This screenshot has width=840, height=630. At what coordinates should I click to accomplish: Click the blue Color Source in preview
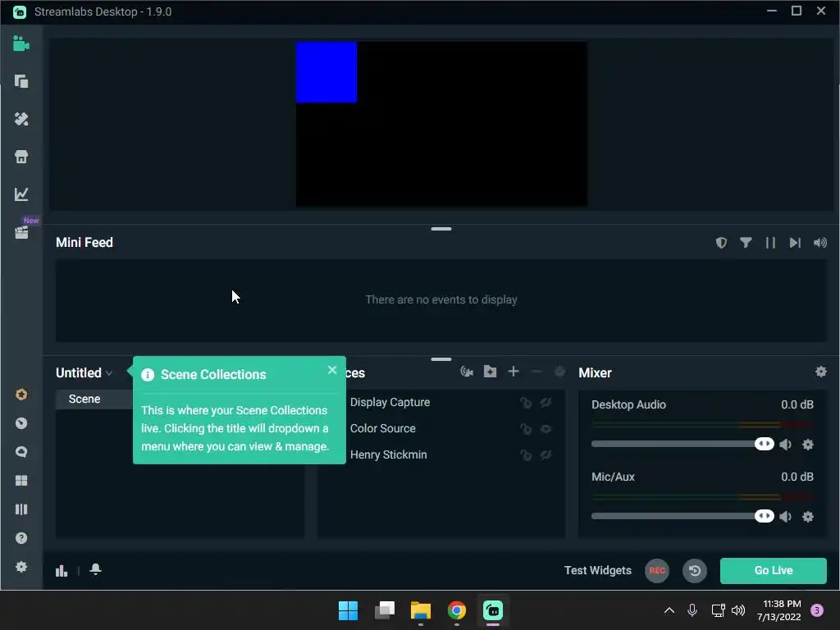(326, 72)
